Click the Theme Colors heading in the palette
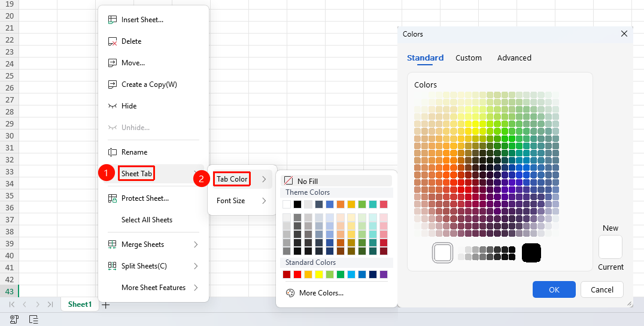Screen dimensions: 644x326 [x=308, y=192]
